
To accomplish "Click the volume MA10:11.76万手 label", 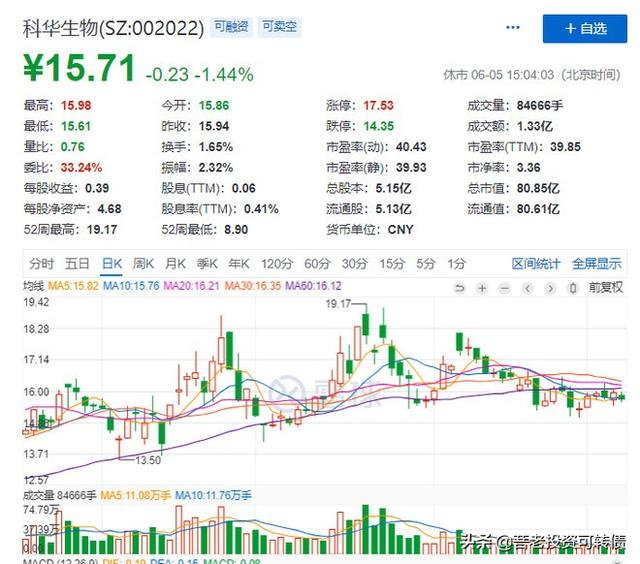I will 213,496.
